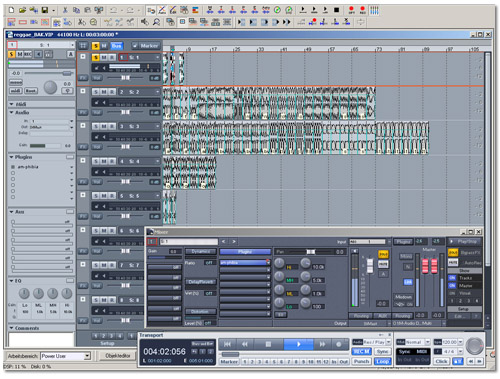Click the Bus button above the track list
500x379 pixels.
pyautogui.click(x=116, y=46)
